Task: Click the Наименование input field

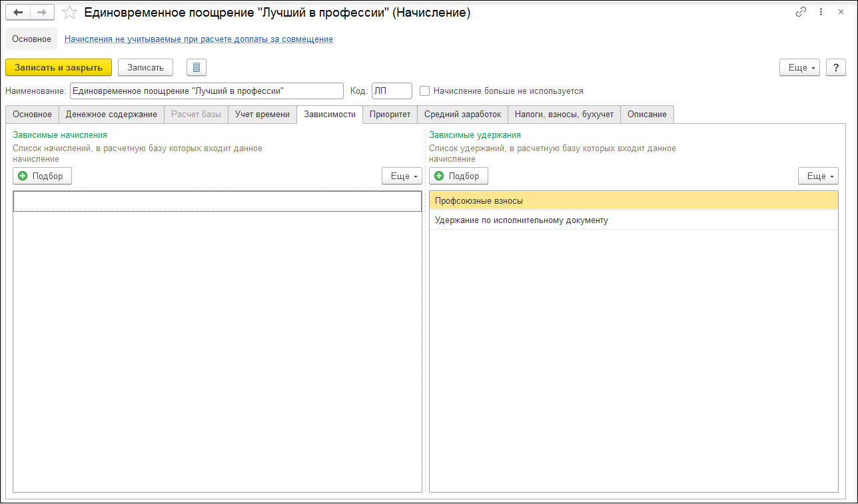Action: point(207,91)
